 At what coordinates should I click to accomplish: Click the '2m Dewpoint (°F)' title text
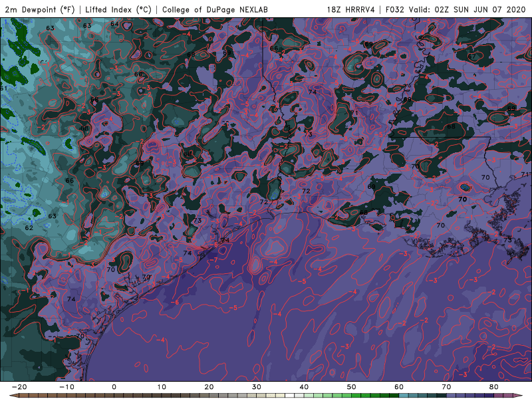[x=40, y=9]
